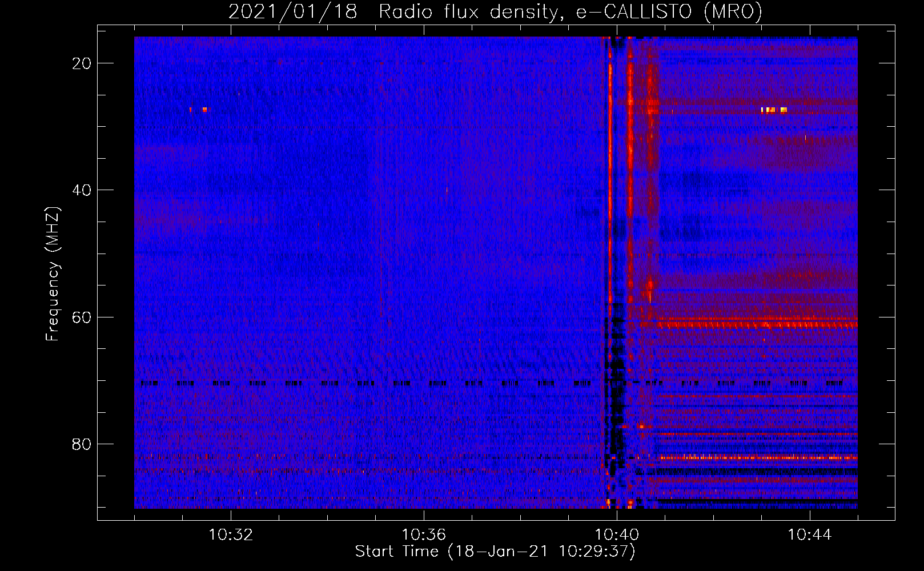
Task: Click the '20' frequency tick label
Action: [82, 63]
